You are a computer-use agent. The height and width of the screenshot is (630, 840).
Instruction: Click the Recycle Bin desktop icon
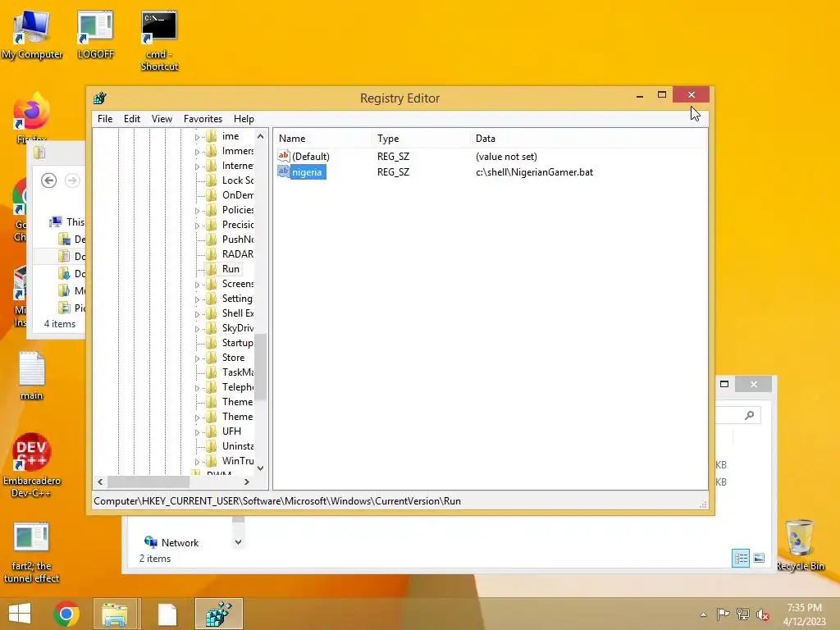point(800,545)
